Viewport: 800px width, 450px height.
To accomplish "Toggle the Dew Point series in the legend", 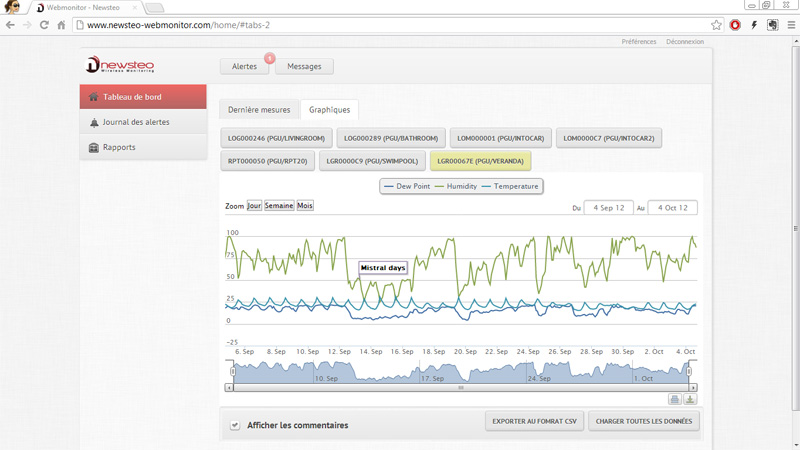I will click(x=410, y=186).
